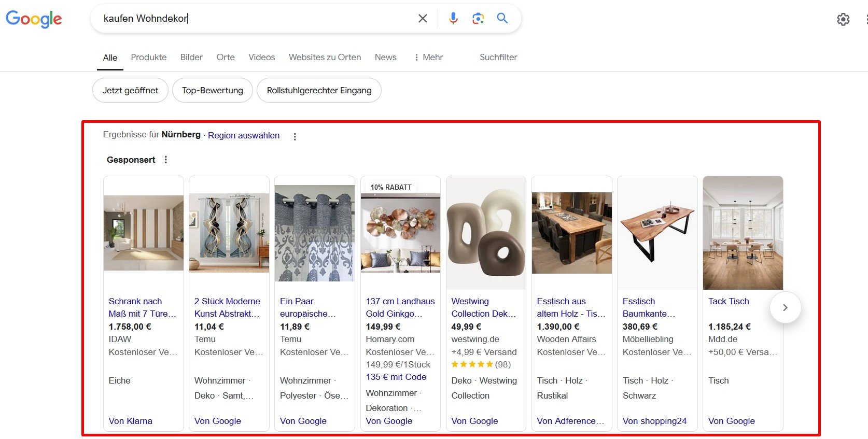Open Suchfilter options
This screenshot has width=868, height=439.
click(498, 57)
